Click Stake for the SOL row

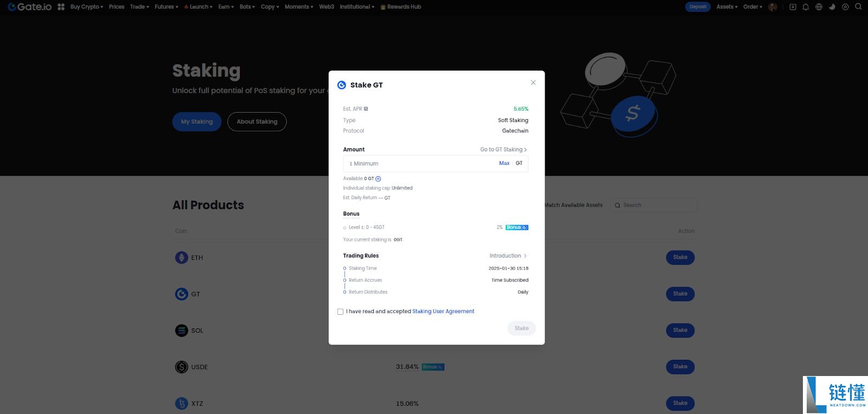pos(680,330)
